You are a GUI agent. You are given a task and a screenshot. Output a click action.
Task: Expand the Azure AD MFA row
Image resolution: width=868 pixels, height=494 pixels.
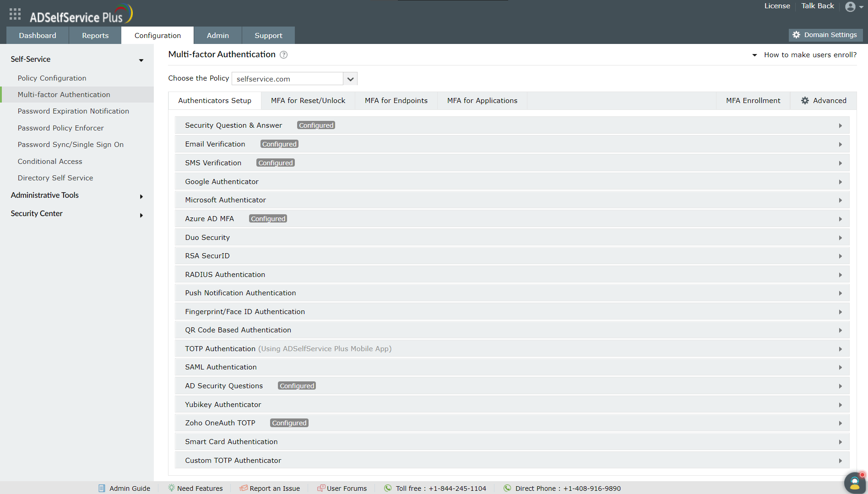pyautogui.click(x=512, y=219)
